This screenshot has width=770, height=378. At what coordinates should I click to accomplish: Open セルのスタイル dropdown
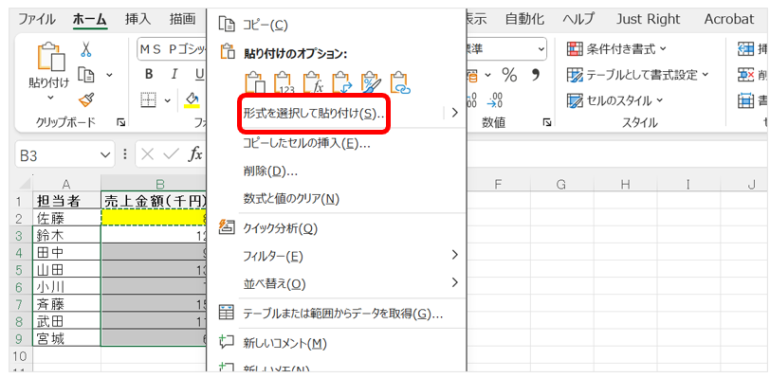(x=615, y=101)
